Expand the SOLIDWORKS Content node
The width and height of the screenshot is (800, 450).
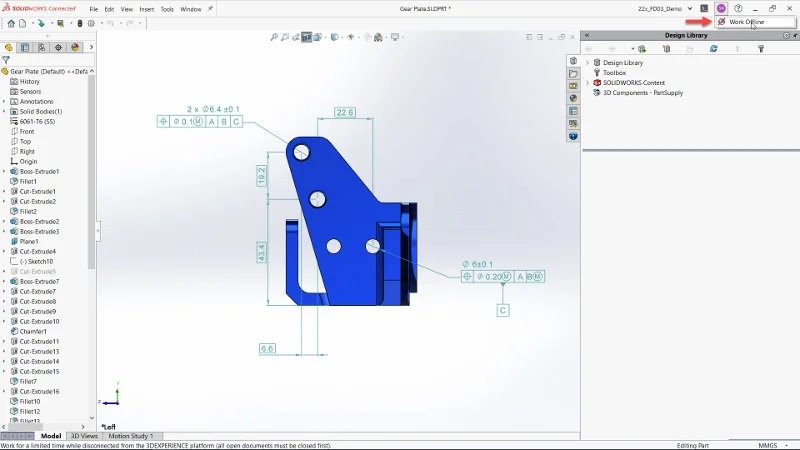(588, 82)
